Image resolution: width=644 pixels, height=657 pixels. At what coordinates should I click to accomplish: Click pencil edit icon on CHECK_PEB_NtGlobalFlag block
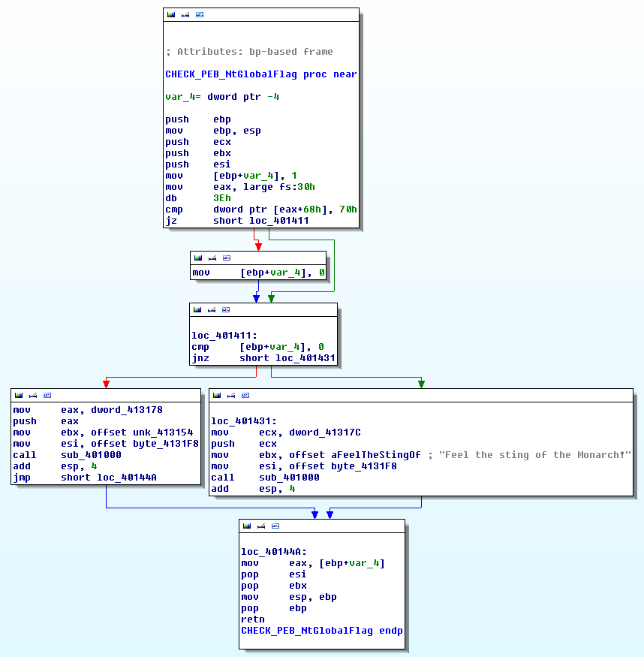(185, 14)
